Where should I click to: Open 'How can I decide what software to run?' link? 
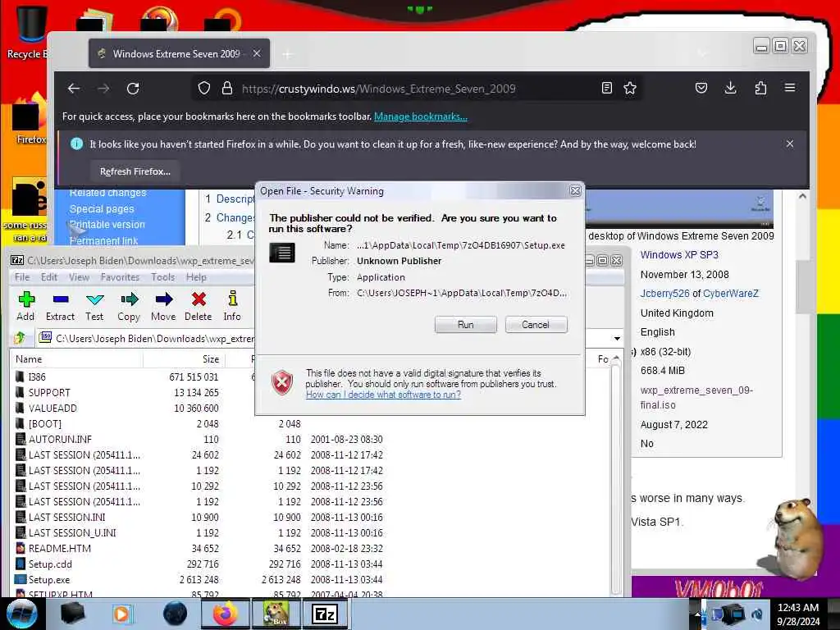pyautogui.click(x=383, y=395)
